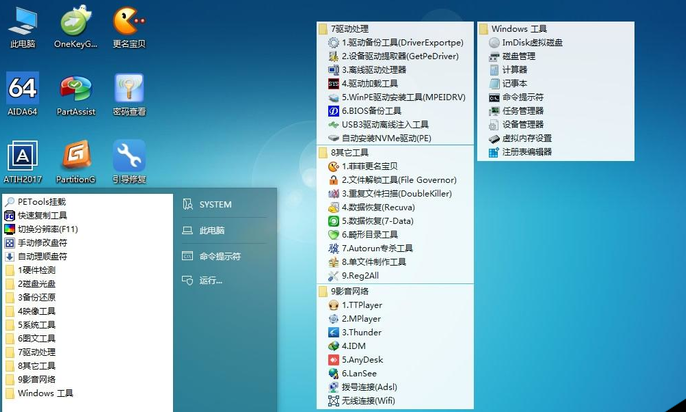Select 注册表编辑器 in Windows 工具 menu

[526, 152]
